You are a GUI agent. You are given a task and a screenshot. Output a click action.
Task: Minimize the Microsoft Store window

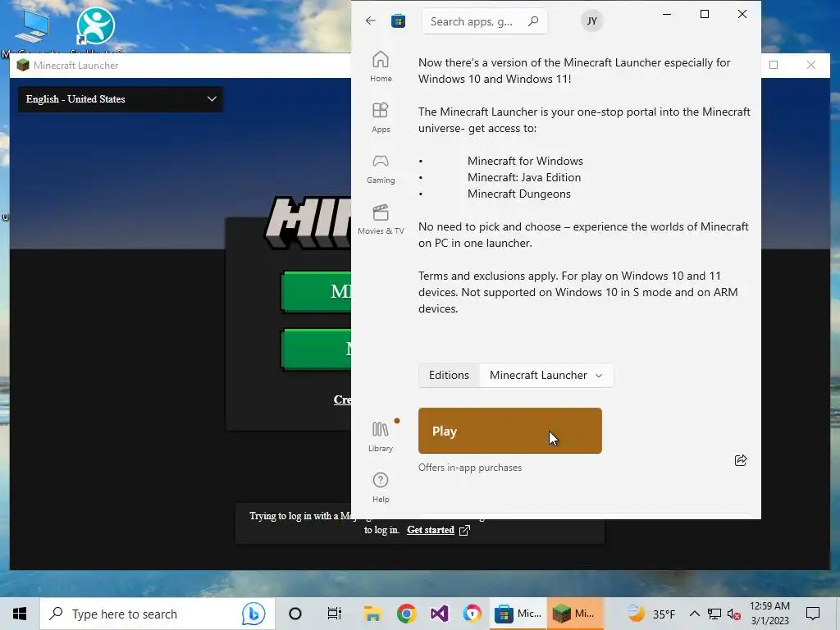pos(667,15)
